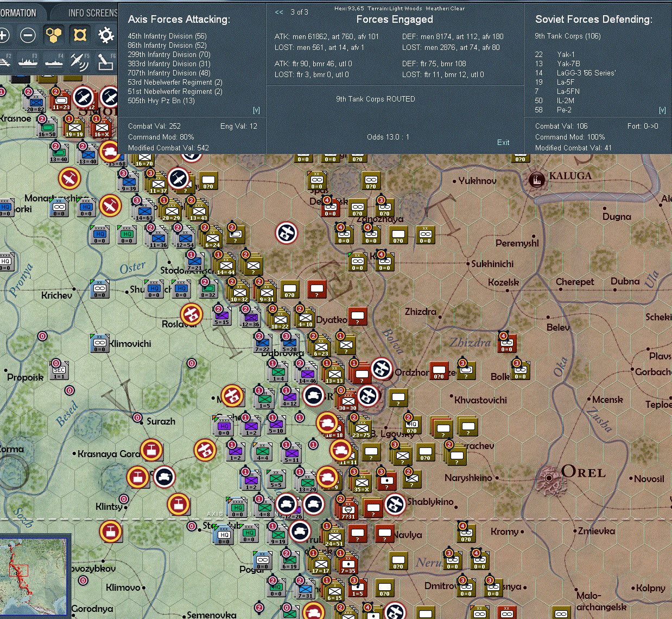Click the minimap thumbnail overview
Screen dimensions: 672x619
(35, 577)
